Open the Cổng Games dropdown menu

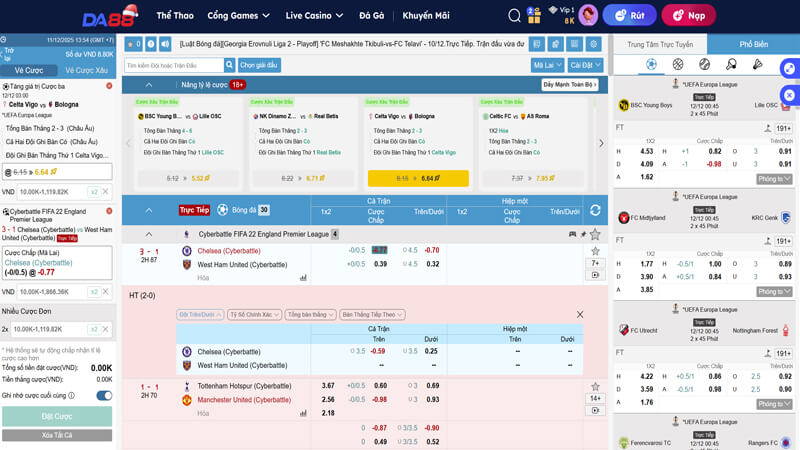(x=238, y=15)
